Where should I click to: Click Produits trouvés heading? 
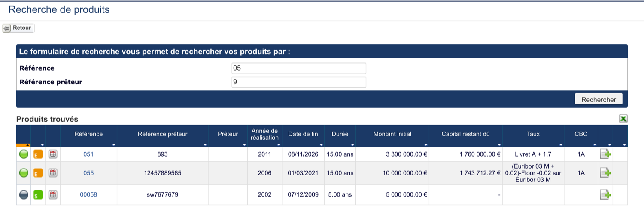[47, 119]
